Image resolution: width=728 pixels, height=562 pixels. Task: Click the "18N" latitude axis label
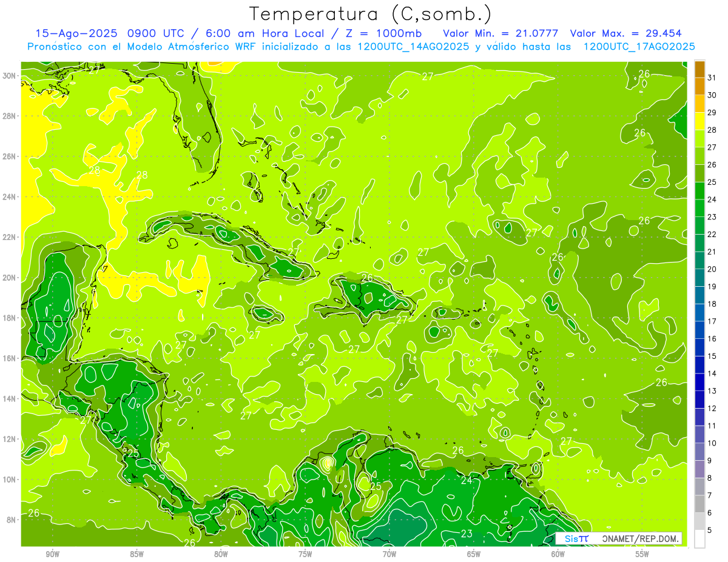coord(10,318)
